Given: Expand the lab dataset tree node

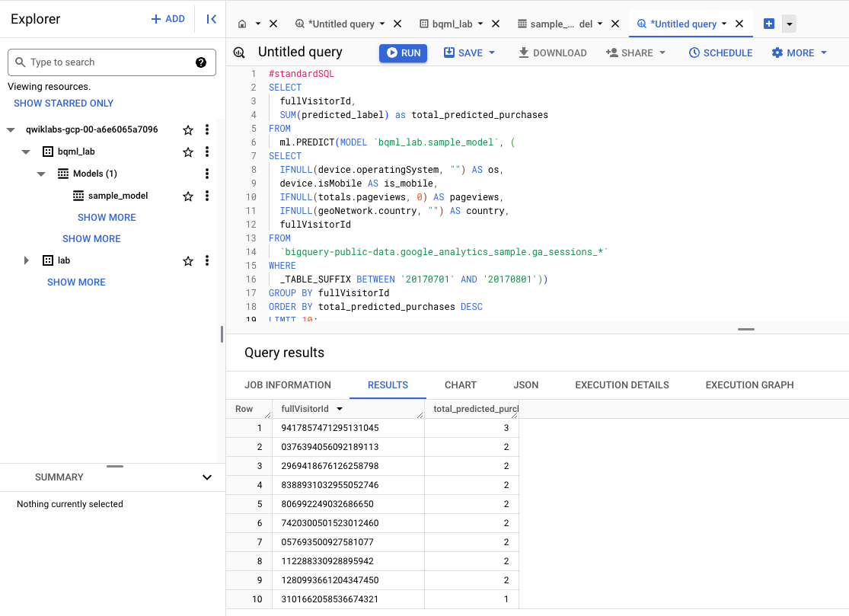Looking at the screenshot, I should (27, 260).
